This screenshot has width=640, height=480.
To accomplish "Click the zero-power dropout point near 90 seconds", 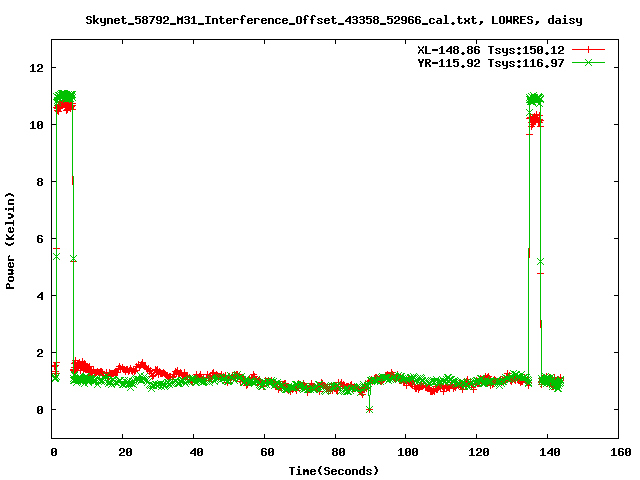I will pos(369,409).
